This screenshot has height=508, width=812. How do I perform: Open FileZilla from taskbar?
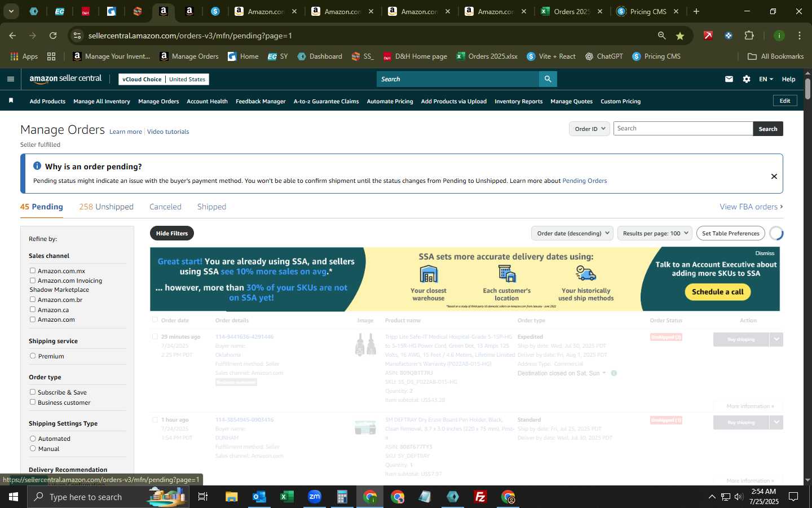(480, 497)
